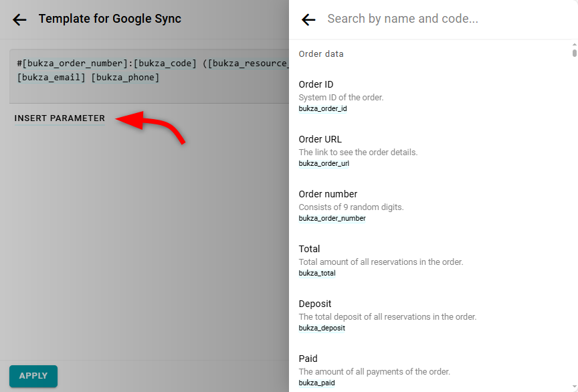Type in the Search by name and code field

[x=442, y=19]
